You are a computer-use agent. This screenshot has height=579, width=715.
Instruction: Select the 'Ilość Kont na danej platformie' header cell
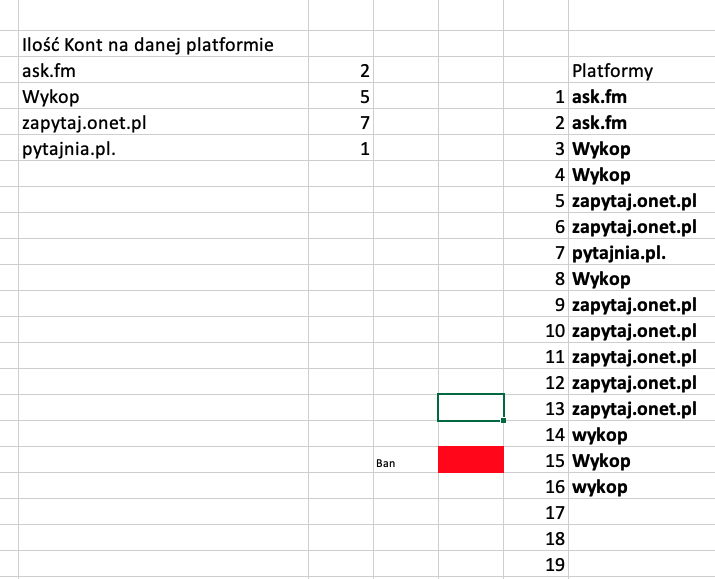tap(163, 44)
